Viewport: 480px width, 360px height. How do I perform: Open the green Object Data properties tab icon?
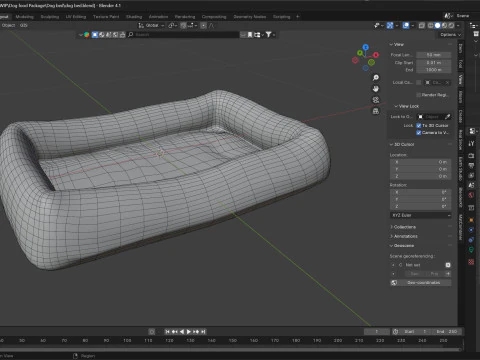pyautogui.click(x=471, y=249)
